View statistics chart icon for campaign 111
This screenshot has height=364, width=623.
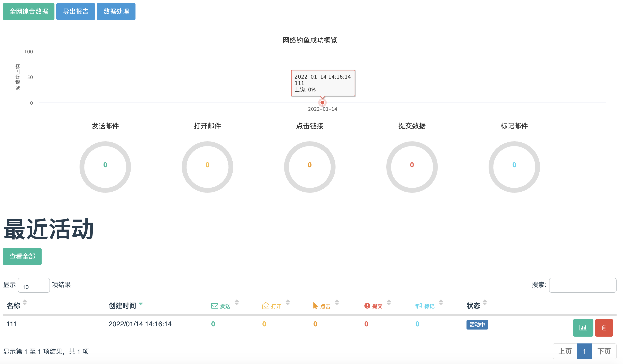(x=583, y=328)
